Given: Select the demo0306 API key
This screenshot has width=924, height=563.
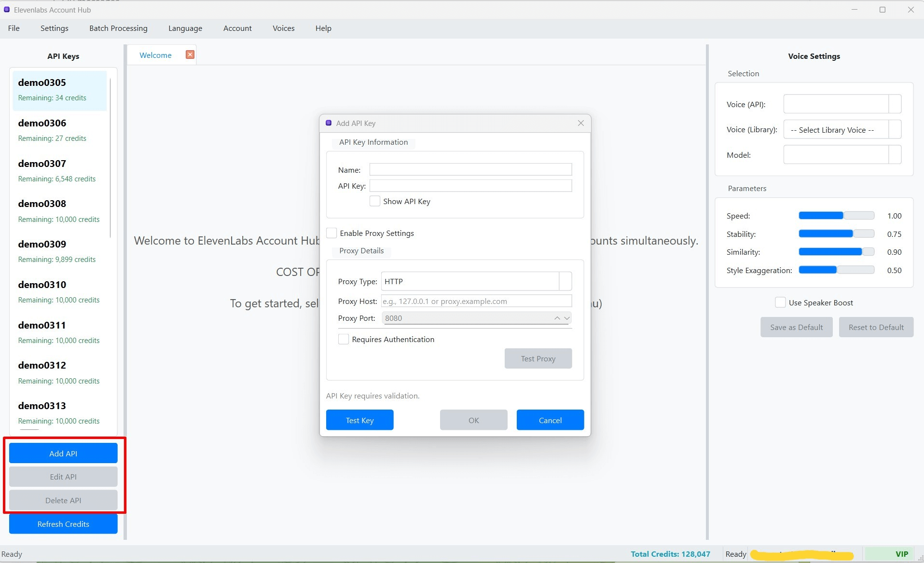Looking at the screenshot, I should pos(59,131).
